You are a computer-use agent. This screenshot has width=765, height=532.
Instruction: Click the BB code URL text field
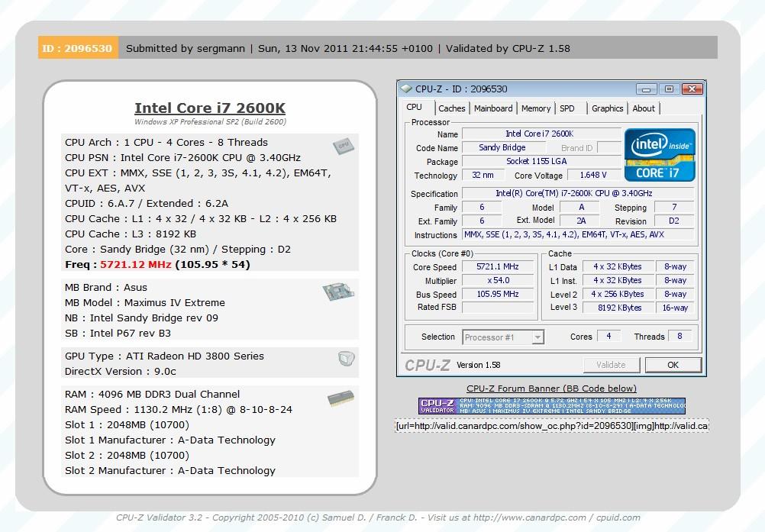coord(552,426)
